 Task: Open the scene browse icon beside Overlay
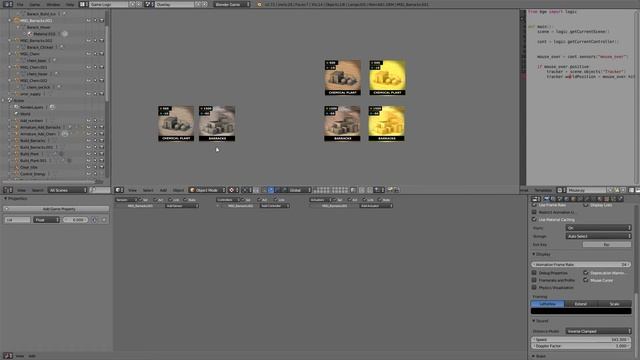(149, 4)
